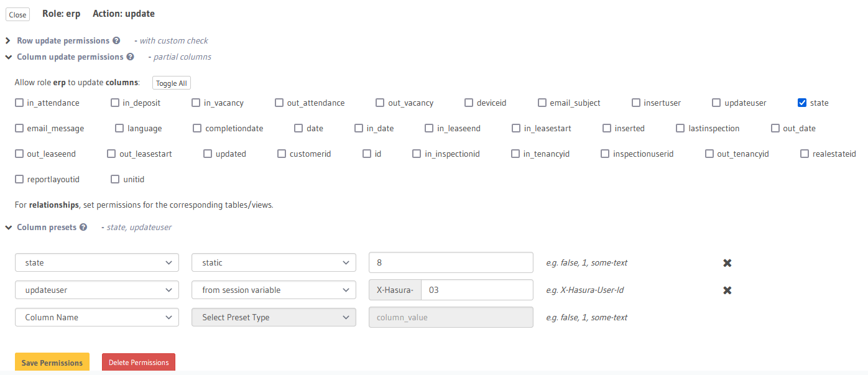Click the Delete Permissions button

coord(139,363)
